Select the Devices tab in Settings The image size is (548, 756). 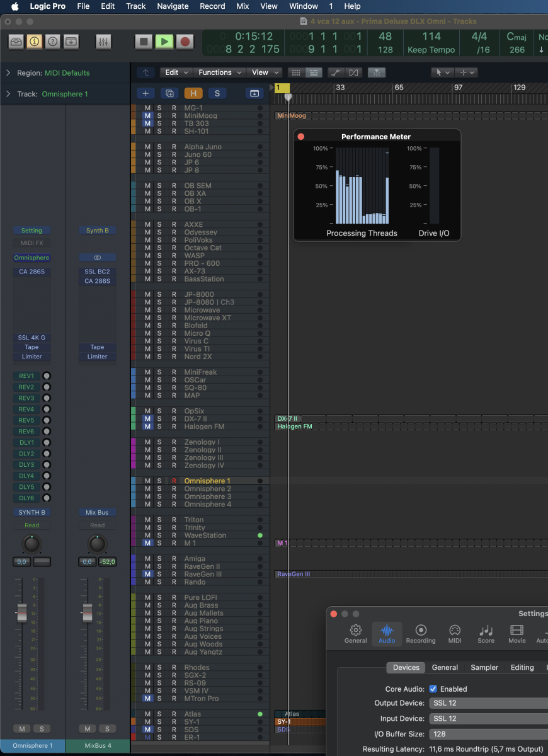pos(406,668)
